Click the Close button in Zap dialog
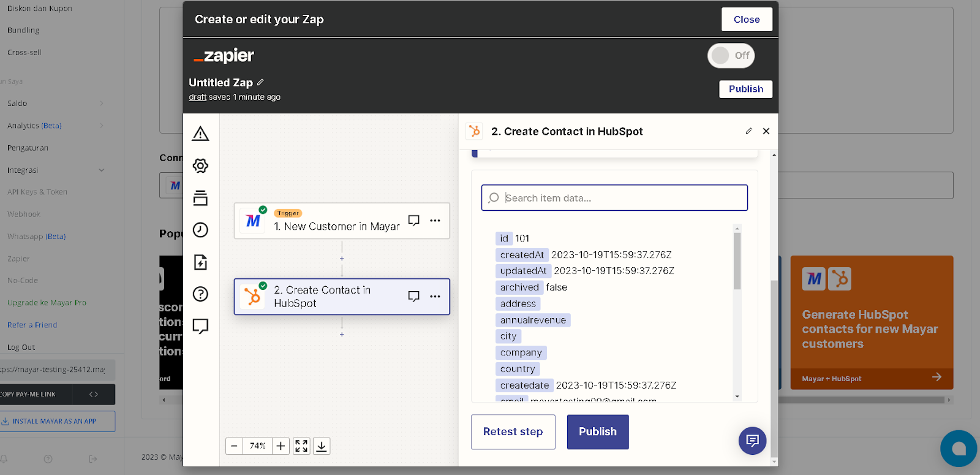Screen dimensions: 980x475 (x=747, y=20)
